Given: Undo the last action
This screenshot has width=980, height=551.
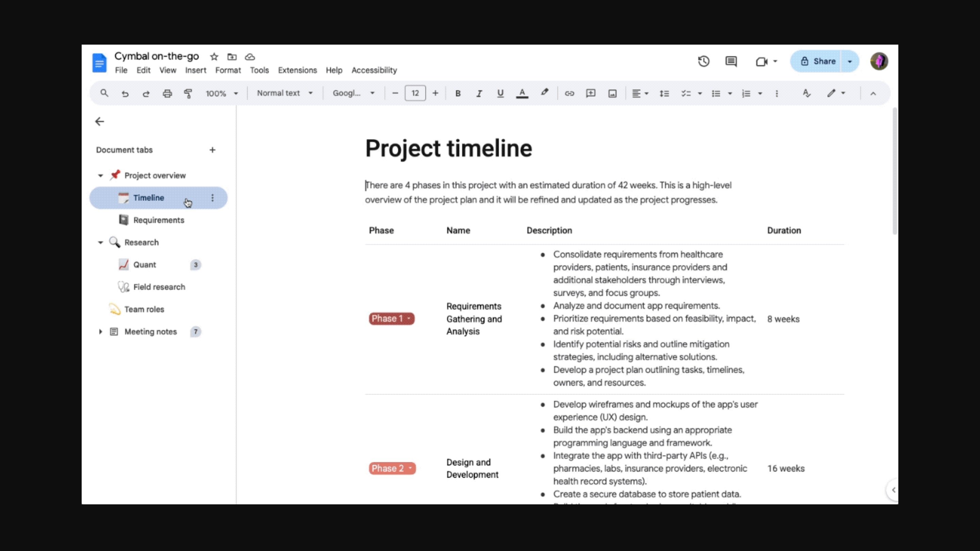Looking at the screenshot, I should (125, 93).
